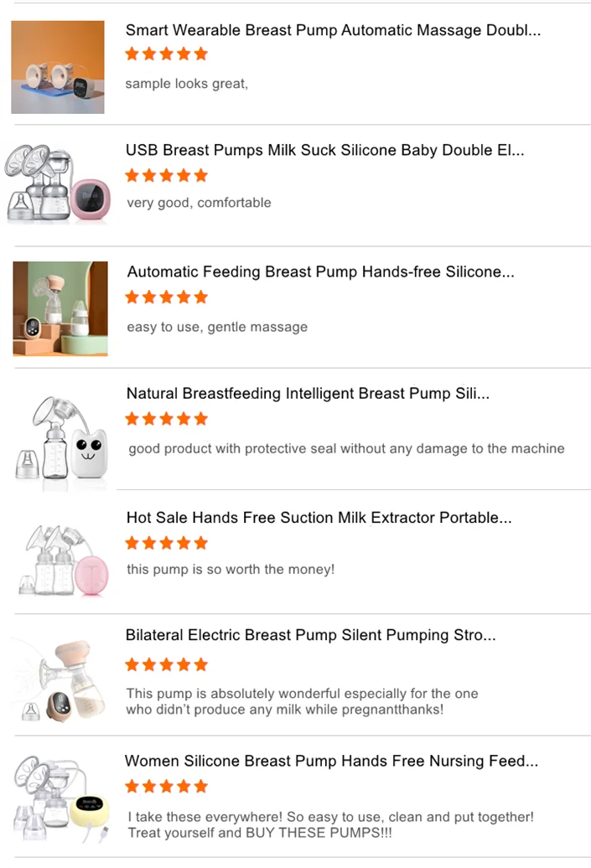Select star rating above "easy to use, gentle massage"
The image size is (591, 868).
pos(166,297)
